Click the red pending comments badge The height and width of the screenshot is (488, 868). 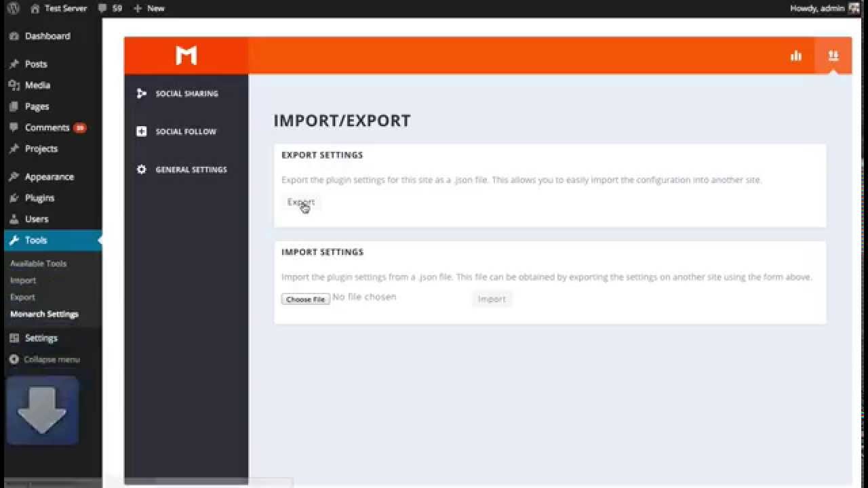tap(80, 127)
